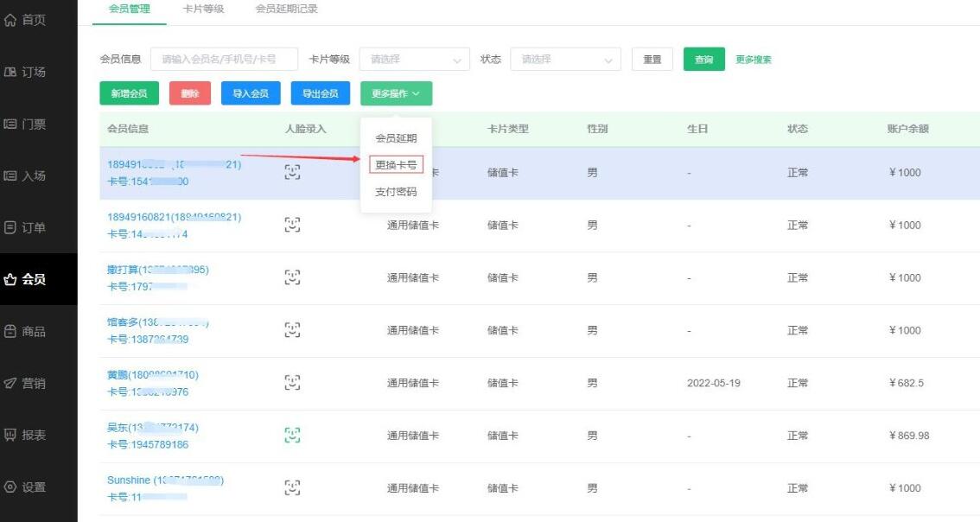
Task: Switch to the 会员延期记录 tab
Action: (286, 10)
